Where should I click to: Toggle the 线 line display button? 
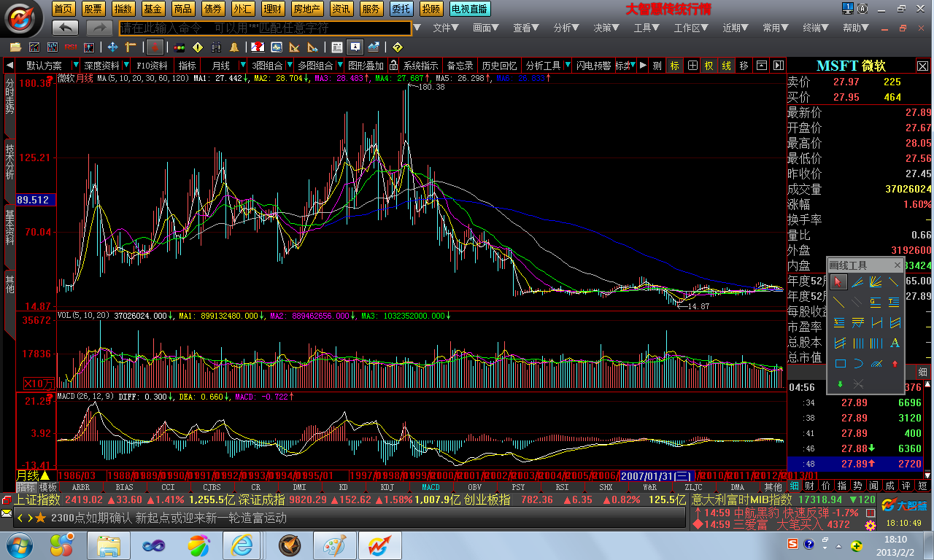[x=727, y=66]
